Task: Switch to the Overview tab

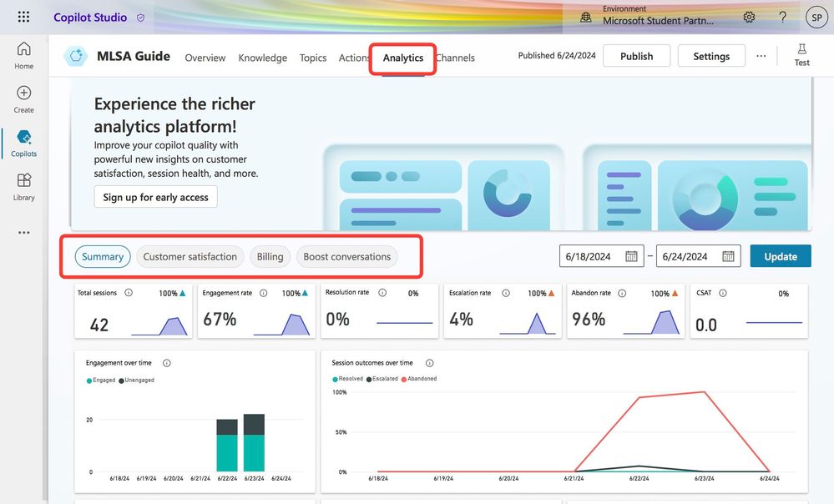Action: 205,58
